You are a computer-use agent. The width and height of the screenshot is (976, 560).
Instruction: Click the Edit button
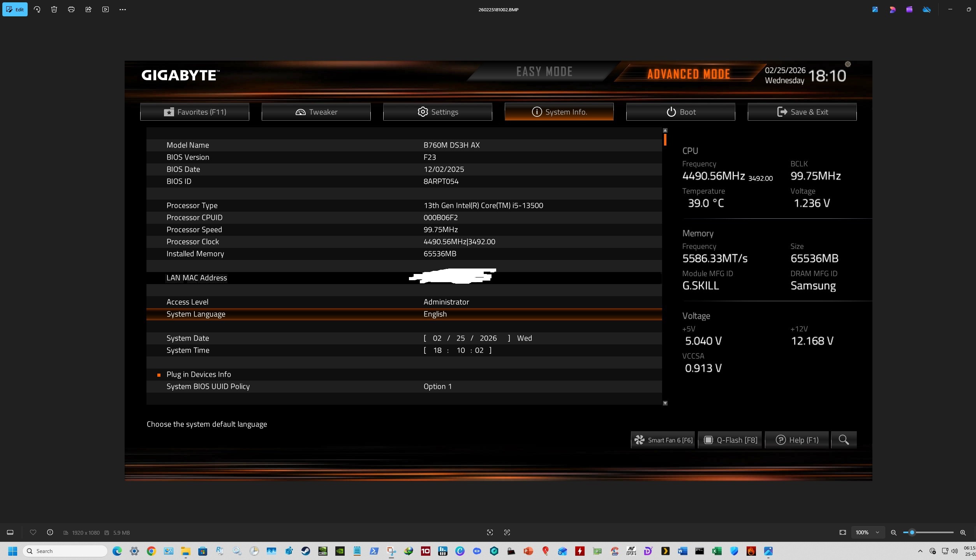tap(15, 9)
